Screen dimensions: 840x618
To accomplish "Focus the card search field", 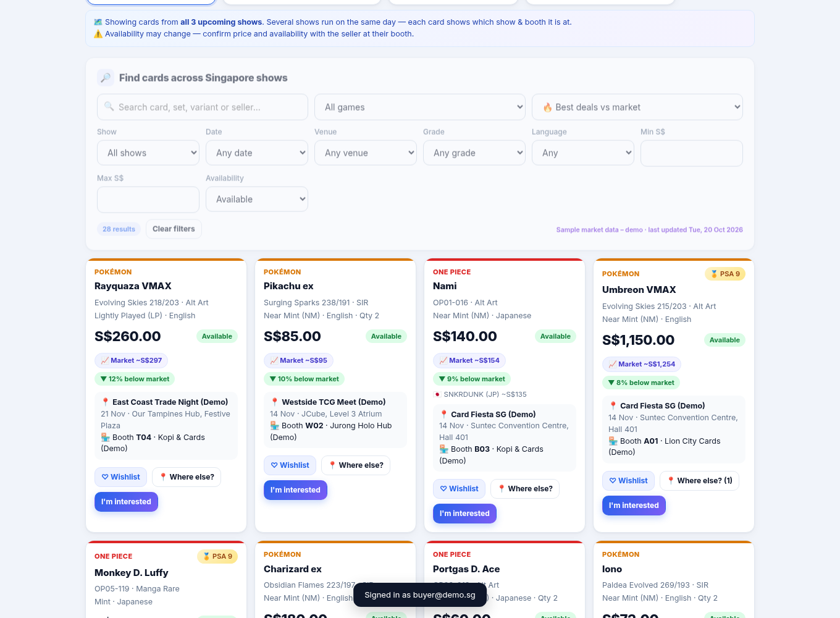I will [x=203, y=107].
